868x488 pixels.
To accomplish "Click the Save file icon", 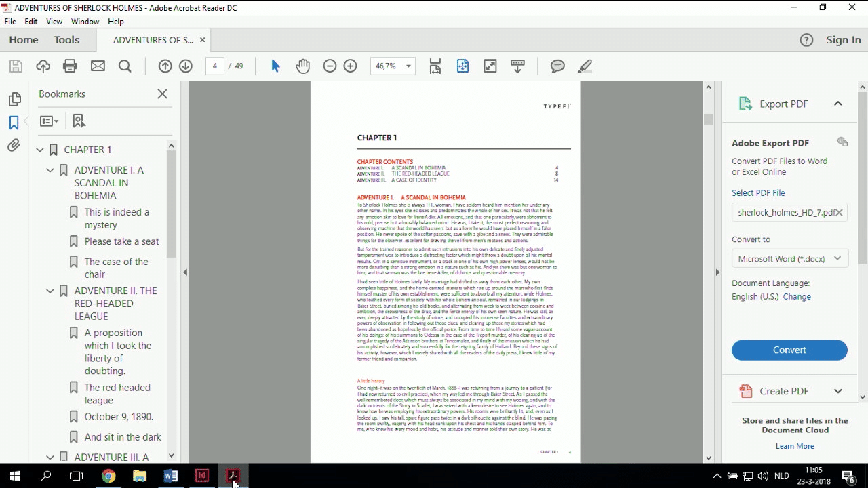I will click(16, 66).
